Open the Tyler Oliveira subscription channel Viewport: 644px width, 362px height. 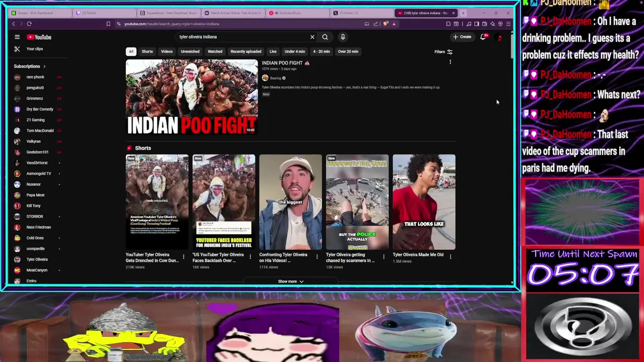tap(37, 259)
